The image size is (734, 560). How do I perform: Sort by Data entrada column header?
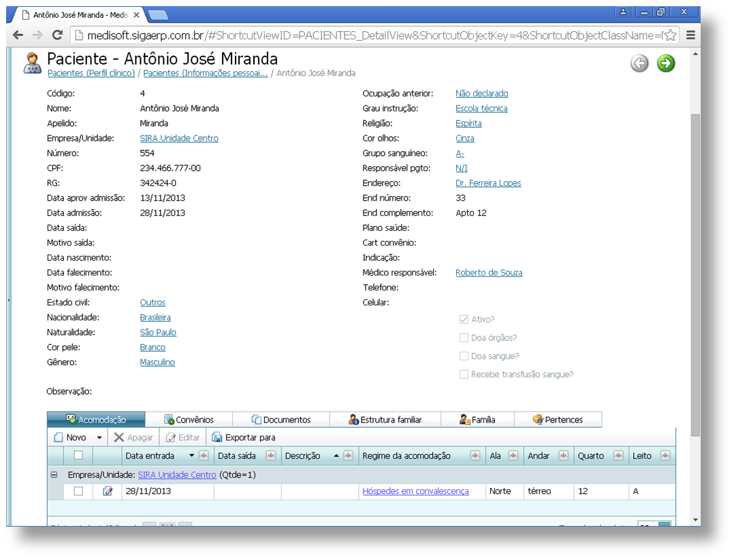(150, 456)
